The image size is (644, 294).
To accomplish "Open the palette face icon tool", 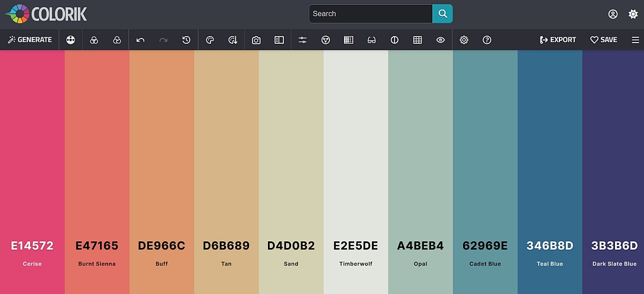I will click(x=70, y=40).
